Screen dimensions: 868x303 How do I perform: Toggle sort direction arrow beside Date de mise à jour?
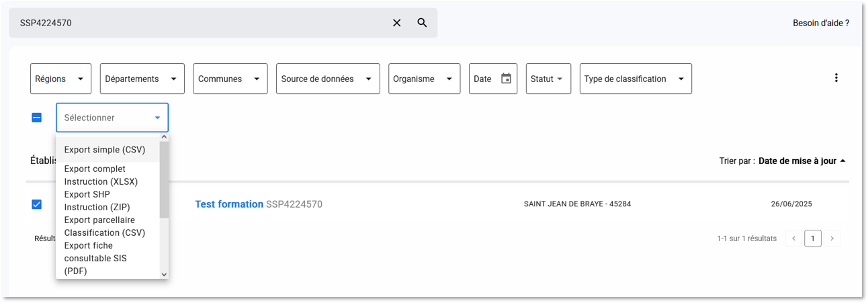[x=843, y=161]
